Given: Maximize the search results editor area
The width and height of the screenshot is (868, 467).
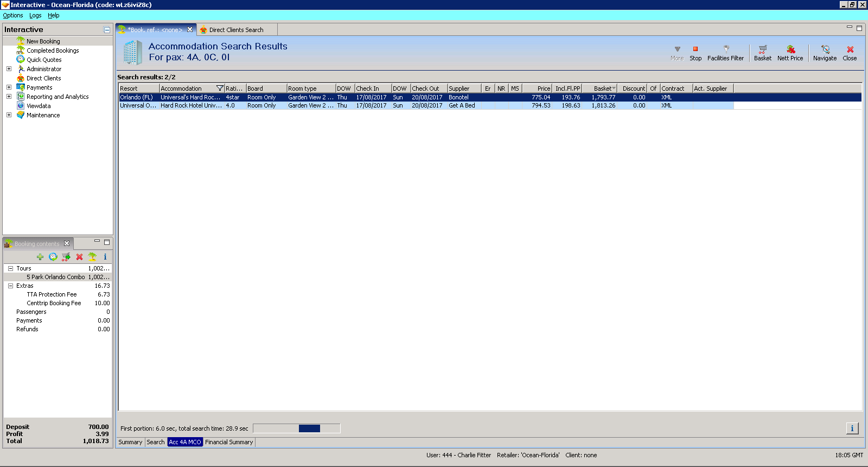Looking at the screenshot, I should coord(859,28).
